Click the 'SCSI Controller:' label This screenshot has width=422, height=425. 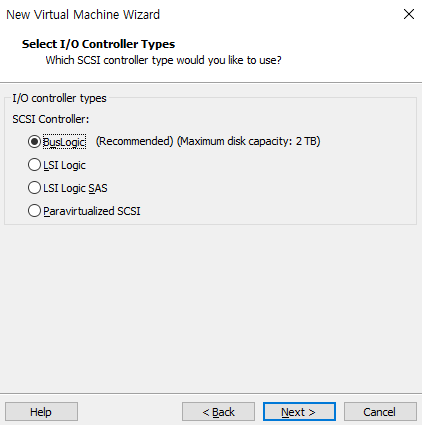(x=51, y=119)
